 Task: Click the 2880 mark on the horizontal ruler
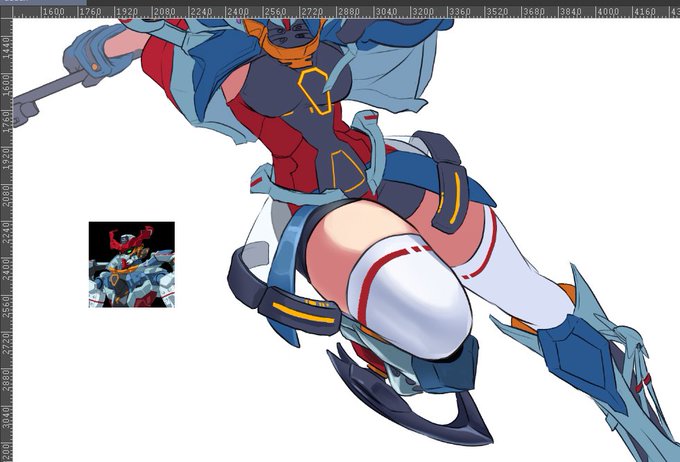[349, 12]
